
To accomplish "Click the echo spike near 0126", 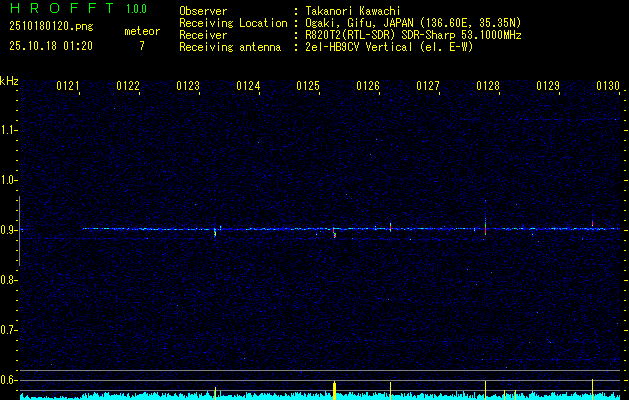I will click(390, 227).
